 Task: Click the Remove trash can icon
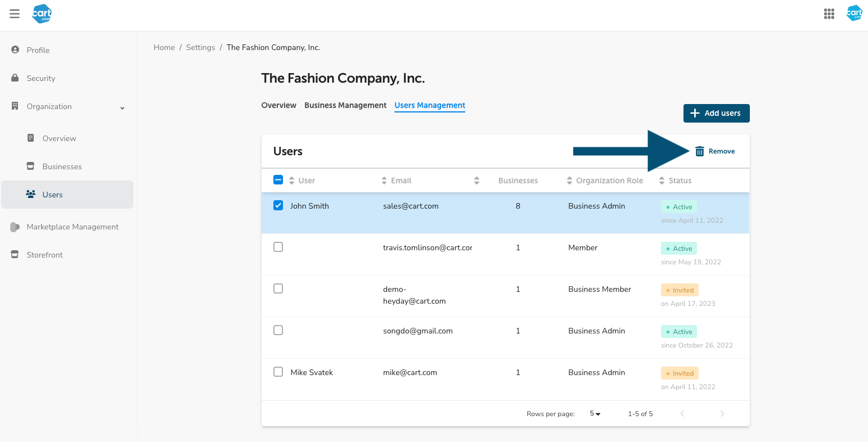[700, 151]
